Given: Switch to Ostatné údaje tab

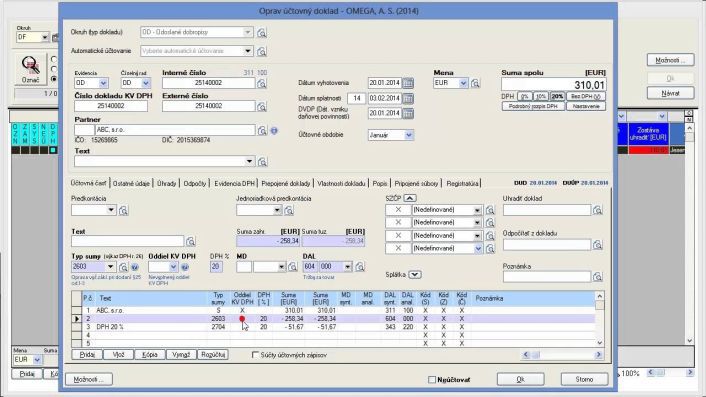Looking at the screenshot, I should (x=131, y=184).
